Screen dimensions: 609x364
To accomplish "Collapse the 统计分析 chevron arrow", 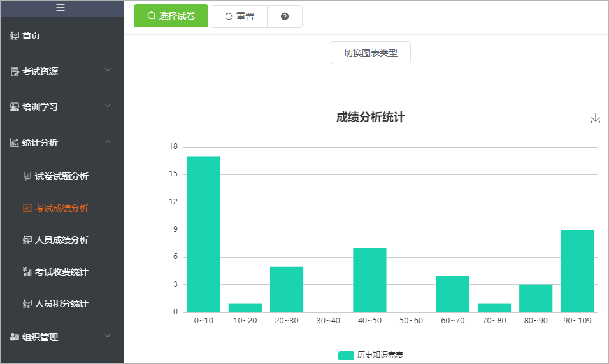I will 108,141.
